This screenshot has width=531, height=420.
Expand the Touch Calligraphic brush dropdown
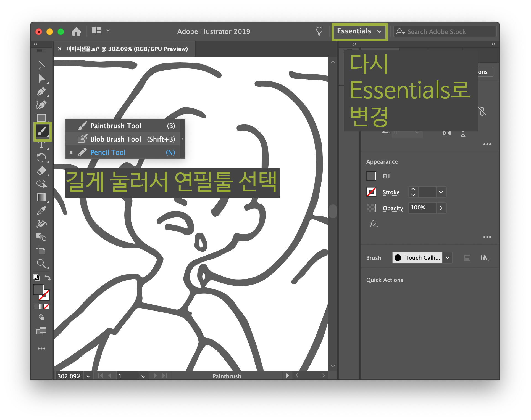(x=448, y=258)
